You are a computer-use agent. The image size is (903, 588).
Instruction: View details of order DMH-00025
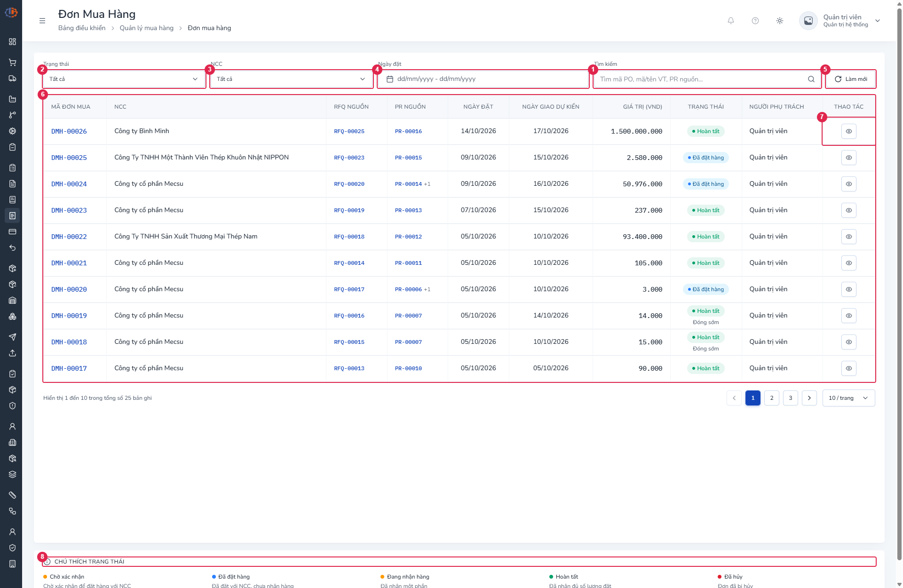[x=849, y=158]
